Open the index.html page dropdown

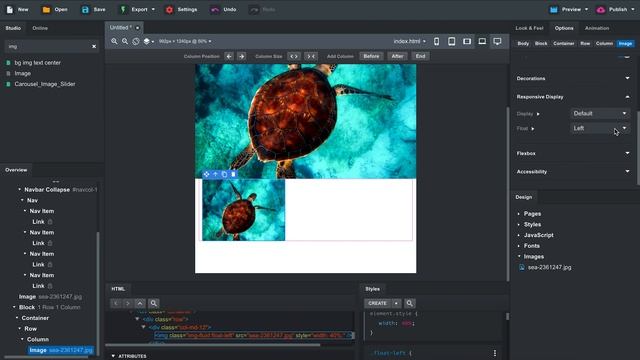[409, 41]
